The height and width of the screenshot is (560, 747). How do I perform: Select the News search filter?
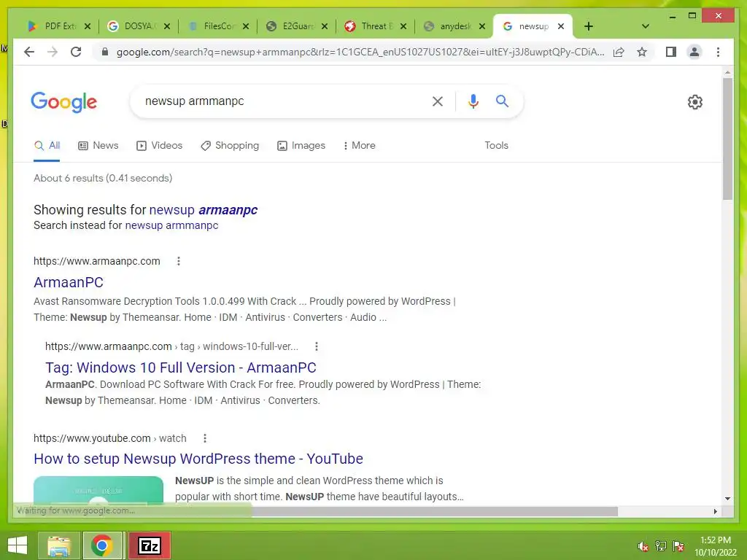98,146
